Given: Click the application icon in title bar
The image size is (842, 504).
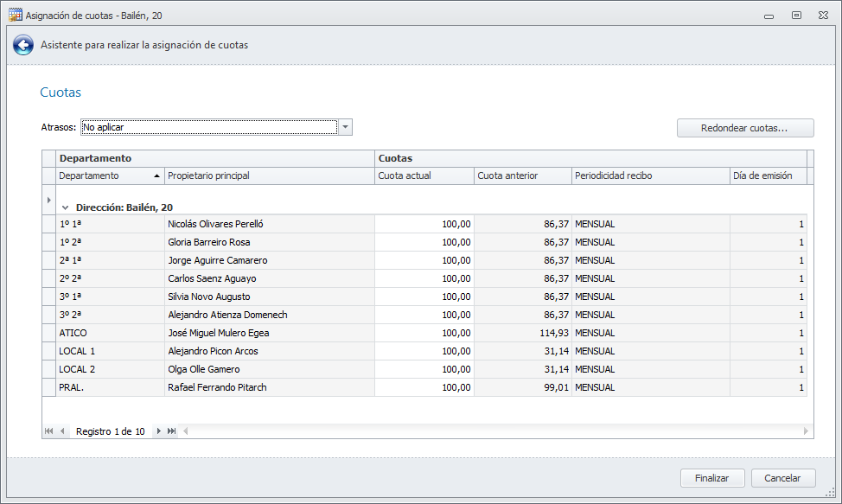Looking at the screenshot, I should [15, 15].
